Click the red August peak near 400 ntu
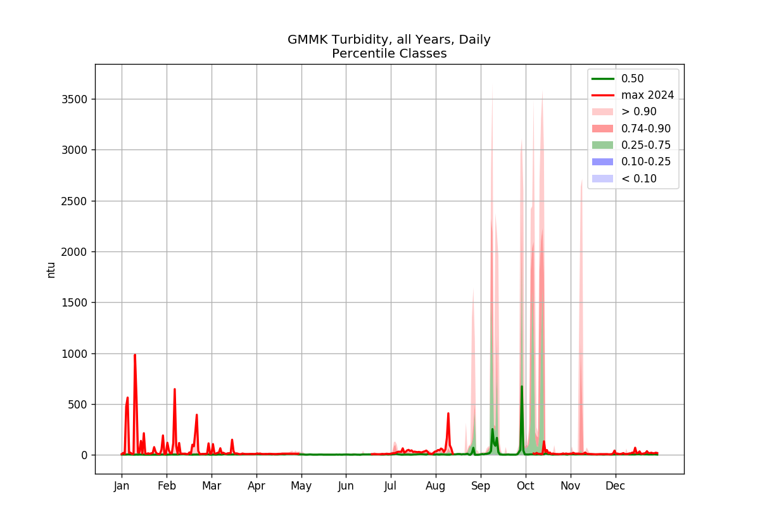760x532 pixels. pyautogui.click(x=448, y=414)
